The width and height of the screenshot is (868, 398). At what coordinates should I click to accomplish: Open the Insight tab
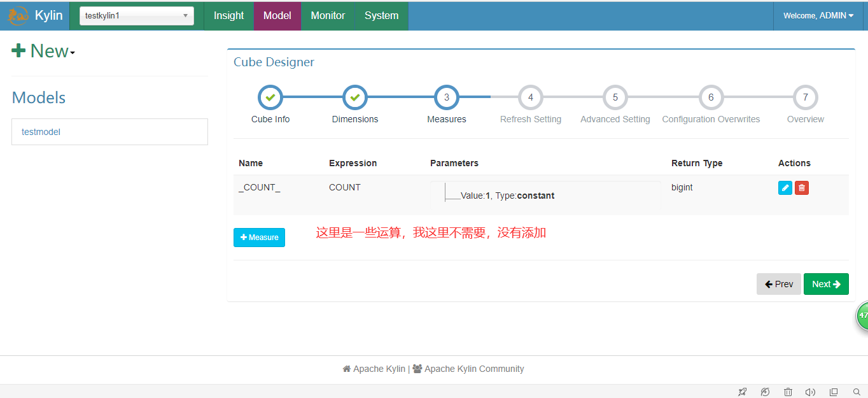click(x=228, y=16)
